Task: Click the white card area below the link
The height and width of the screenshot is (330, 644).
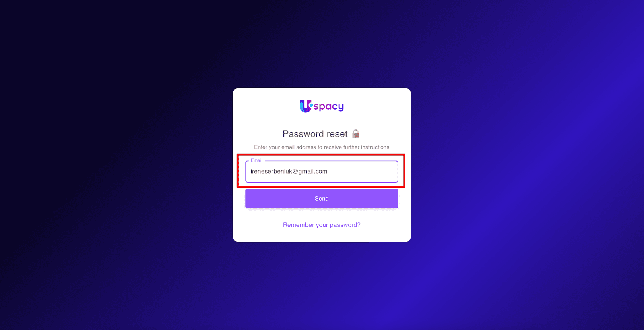Action: point(322,235)
